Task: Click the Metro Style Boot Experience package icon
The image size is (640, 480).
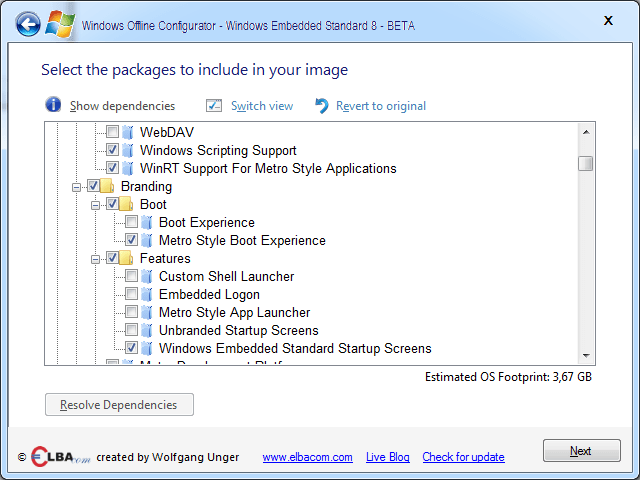Action: [x=147, y=240]
